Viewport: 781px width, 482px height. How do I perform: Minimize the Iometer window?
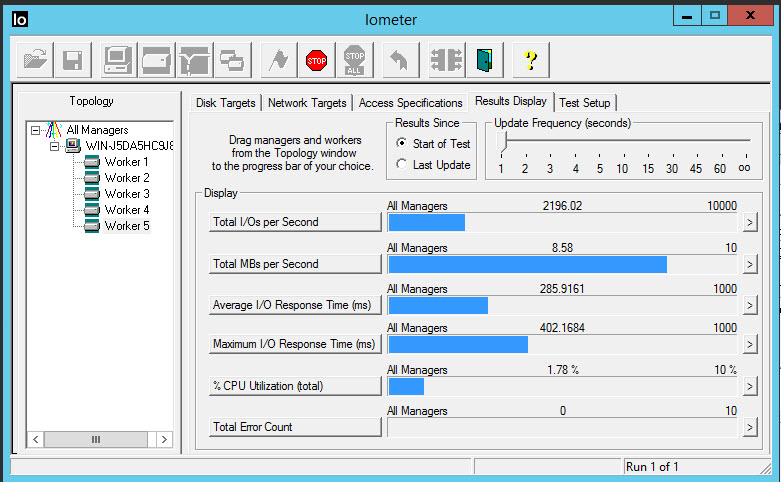point(687,15)
